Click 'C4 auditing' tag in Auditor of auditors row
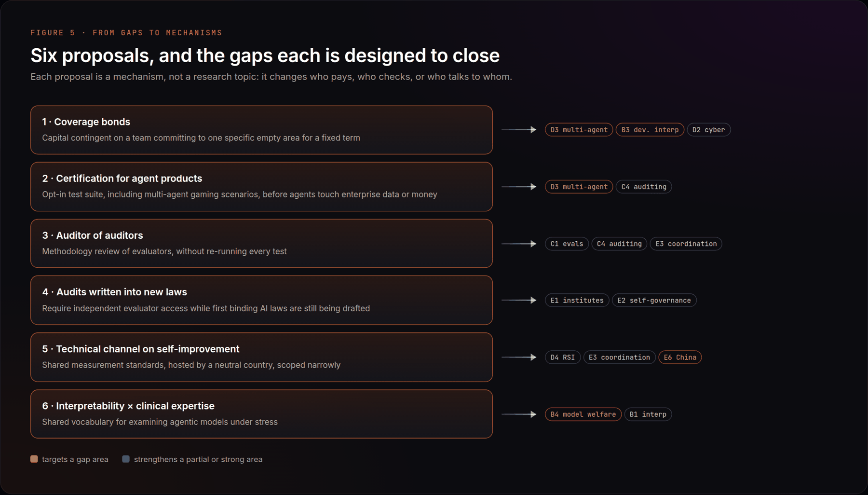The height and width of the screenshot is (495, 868). [x=619, y=244]
